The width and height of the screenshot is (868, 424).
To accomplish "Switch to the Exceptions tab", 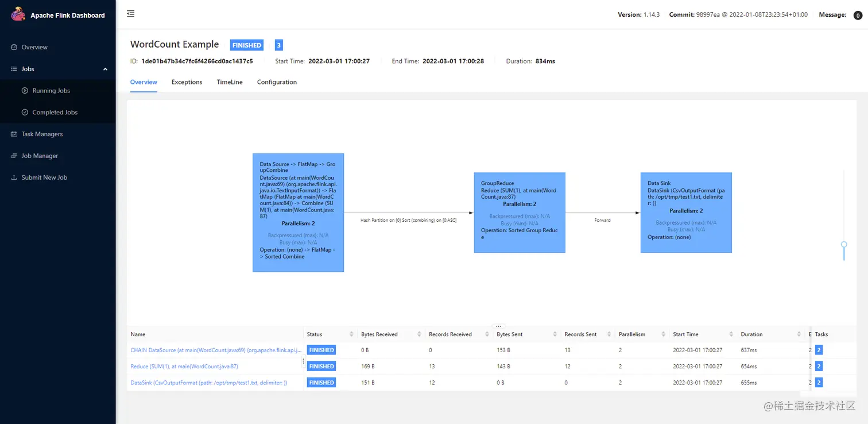I will pyautogui.click(x=187, y=82).
